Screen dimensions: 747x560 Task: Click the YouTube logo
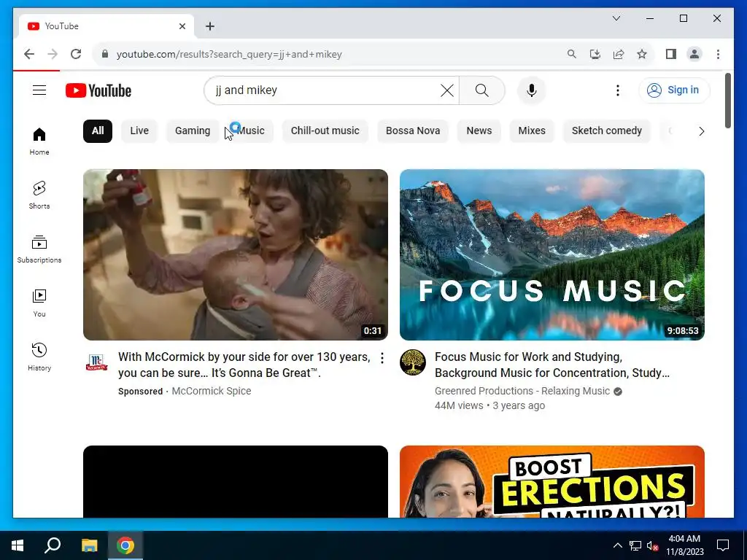[98, 90]
